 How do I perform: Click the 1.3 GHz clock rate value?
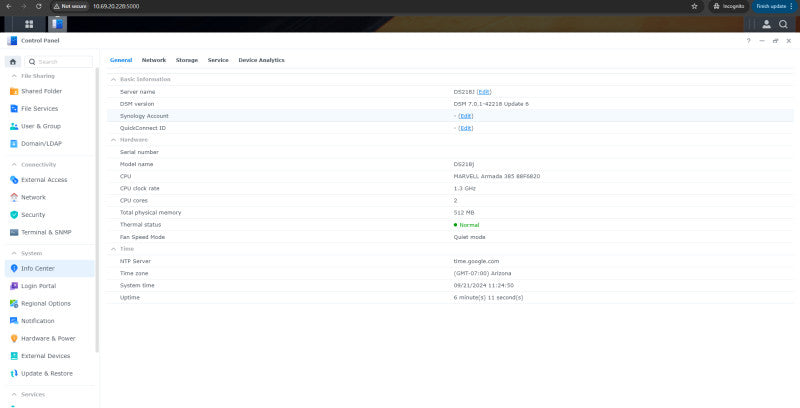[464, 189]
